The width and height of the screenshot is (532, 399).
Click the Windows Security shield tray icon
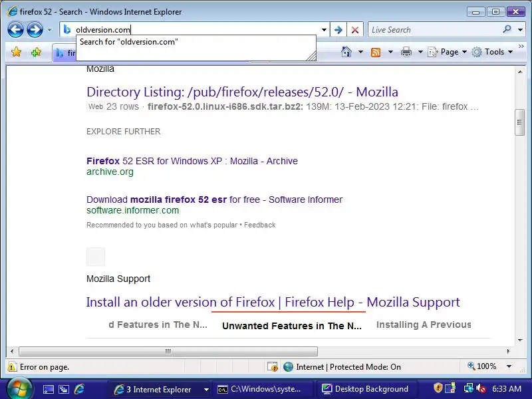(x=438, y=388)
